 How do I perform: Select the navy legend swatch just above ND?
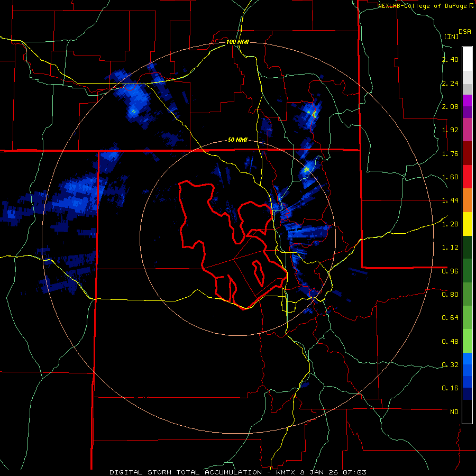(x=467, y=394)
